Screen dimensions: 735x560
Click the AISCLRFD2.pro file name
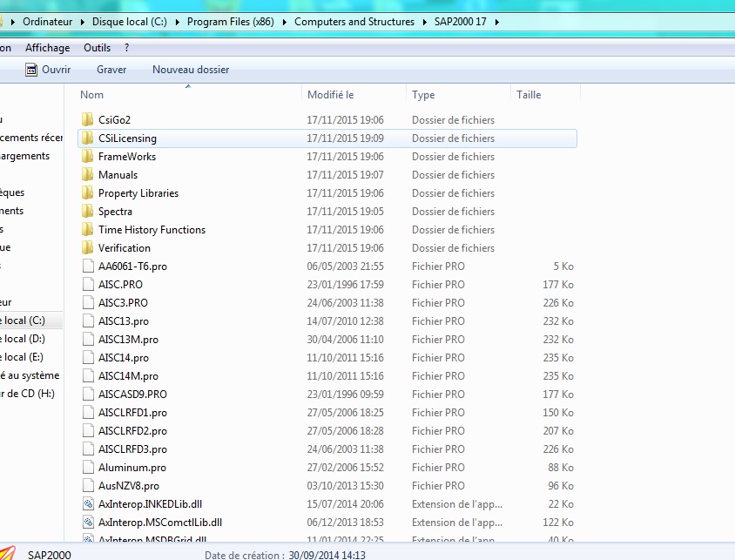coord(132,430)
